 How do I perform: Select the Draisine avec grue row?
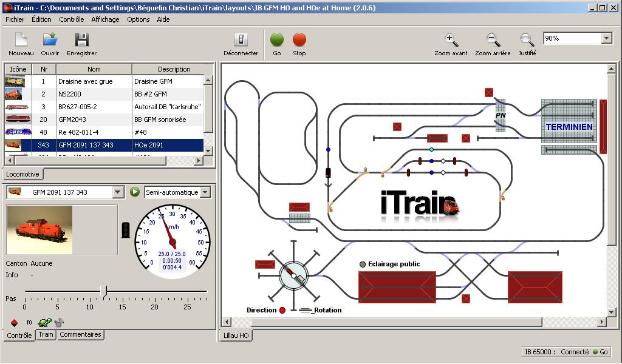[104, 81]
